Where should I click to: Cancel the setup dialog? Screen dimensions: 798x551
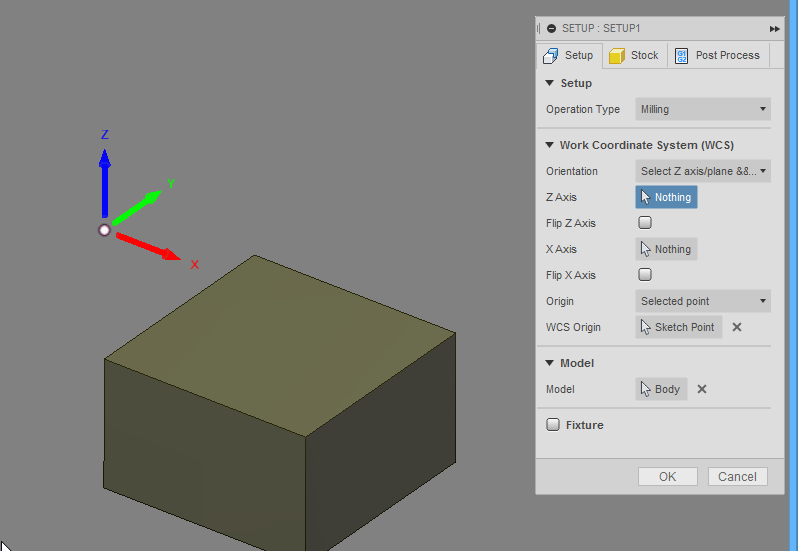(x=737, y=477)
